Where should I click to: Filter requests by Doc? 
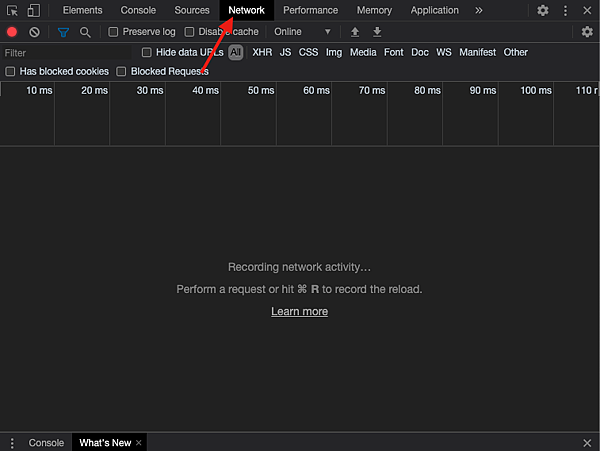[420, 52]
